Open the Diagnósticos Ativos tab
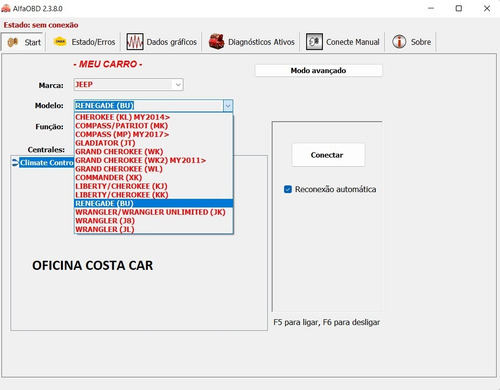 click(x=252, y=42)
